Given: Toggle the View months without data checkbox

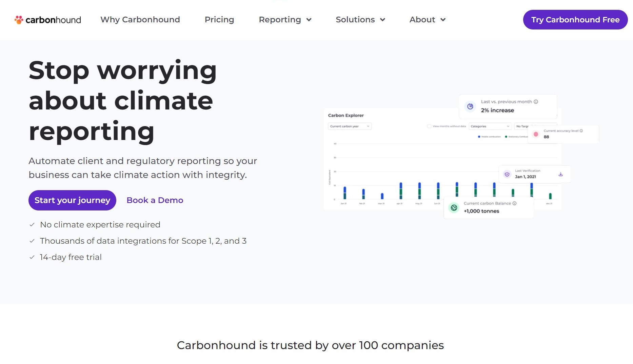Looking at the screenshot, I should point(429,126).
